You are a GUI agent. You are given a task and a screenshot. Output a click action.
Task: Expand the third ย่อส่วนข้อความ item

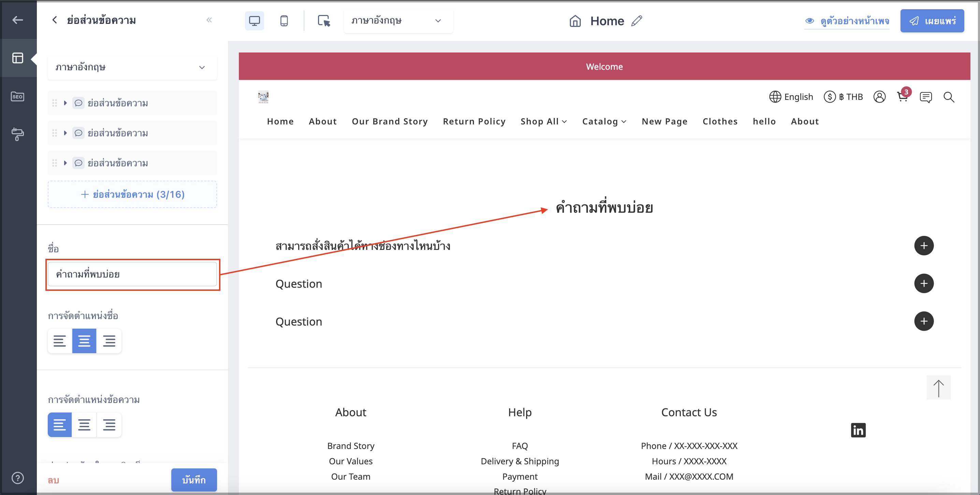(66, 163)
